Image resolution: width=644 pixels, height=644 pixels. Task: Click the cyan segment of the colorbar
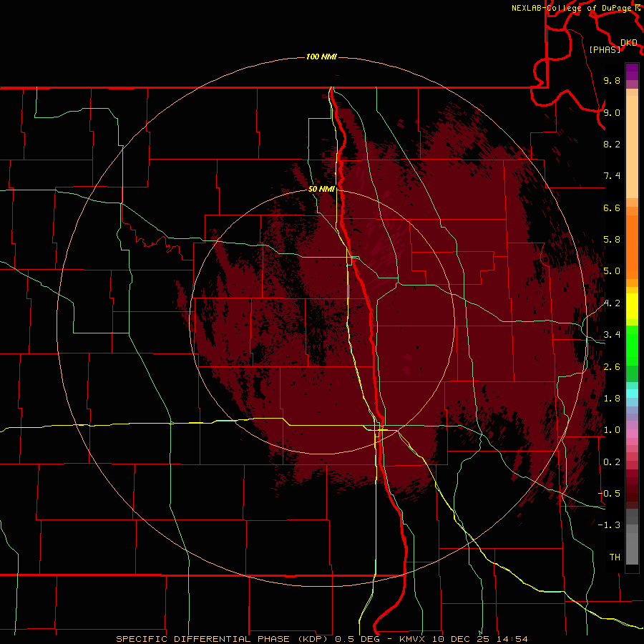[x=632, y=394]
